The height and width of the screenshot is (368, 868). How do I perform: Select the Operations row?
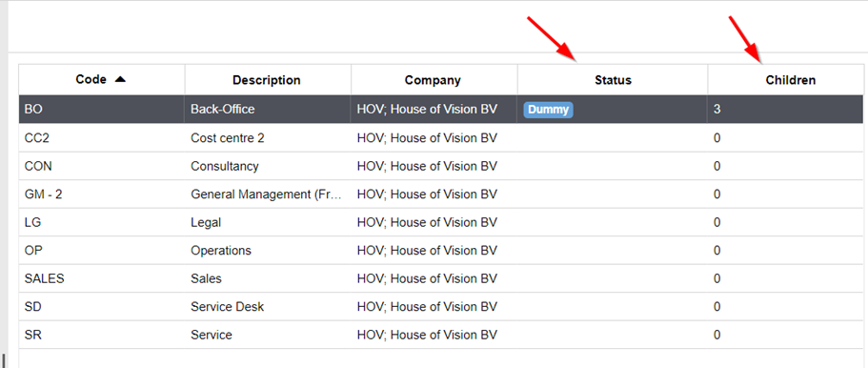point(441,251)
